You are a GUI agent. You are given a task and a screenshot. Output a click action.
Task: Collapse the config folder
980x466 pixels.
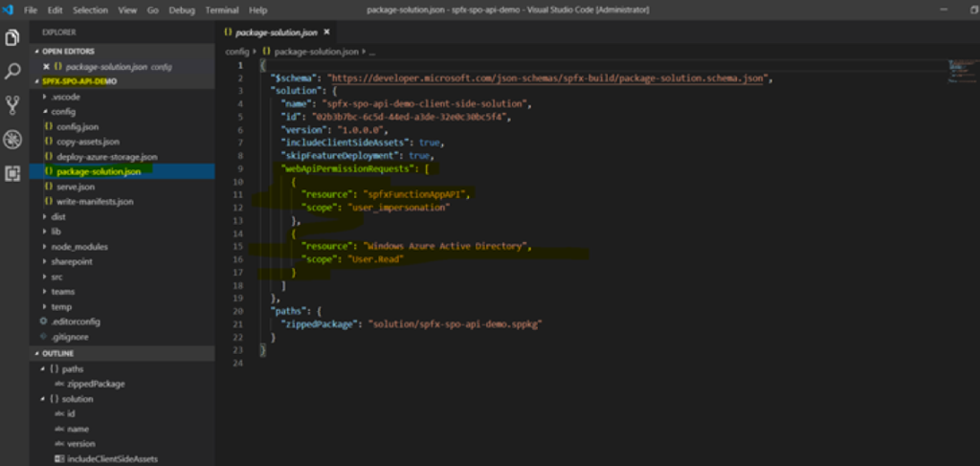[x=63, y=111]
